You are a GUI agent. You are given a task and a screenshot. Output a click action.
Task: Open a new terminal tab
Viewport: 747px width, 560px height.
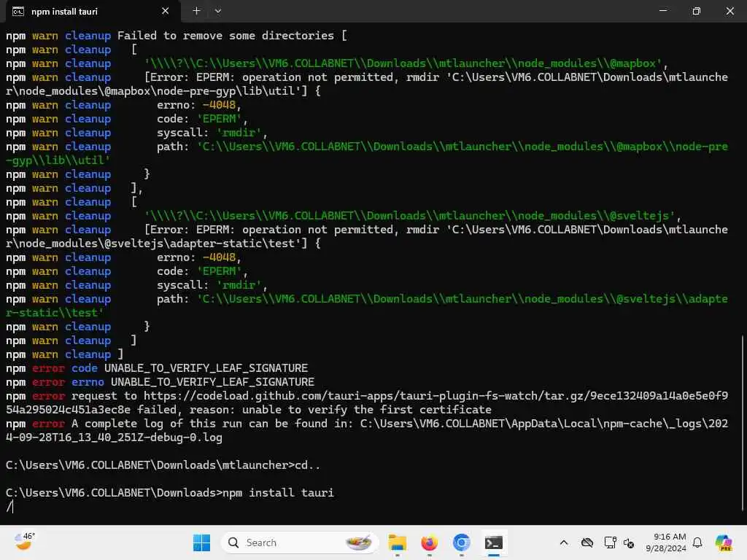pos(196,11)
